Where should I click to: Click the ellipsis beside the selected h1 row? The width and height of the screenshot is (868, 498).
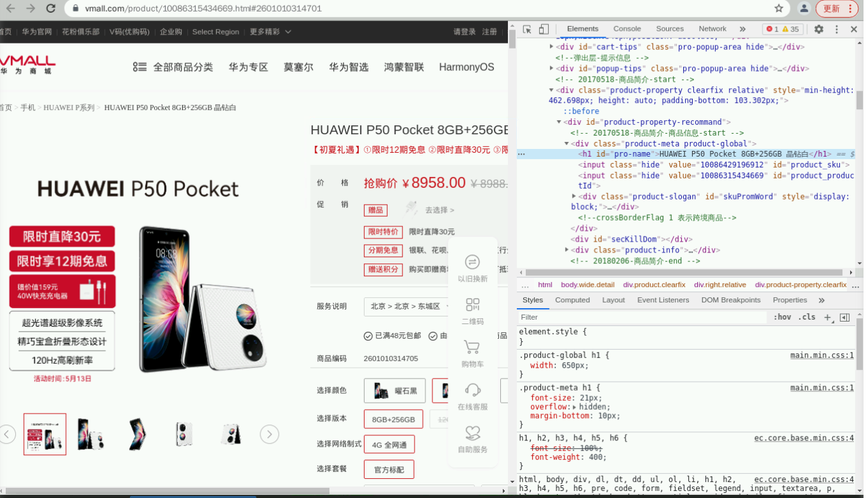point(521,154)
